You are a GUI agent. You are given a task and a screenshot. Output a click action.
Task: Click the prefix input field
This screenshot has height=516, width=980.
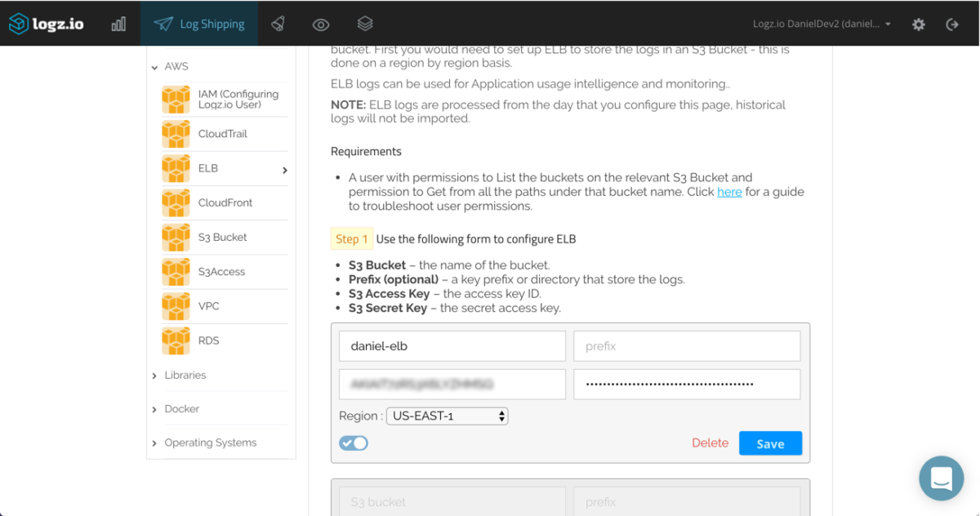(687, 345)
